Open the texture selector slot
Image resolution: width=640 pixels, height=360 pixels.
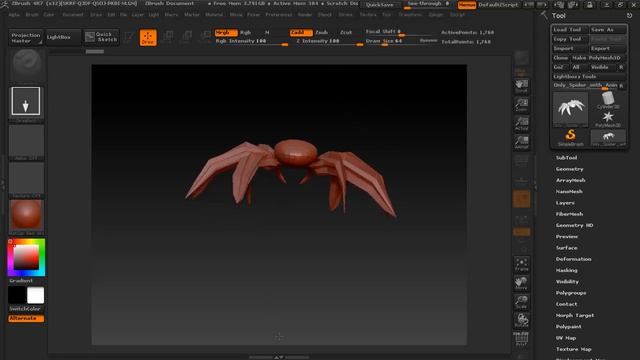tap(27, 179)
